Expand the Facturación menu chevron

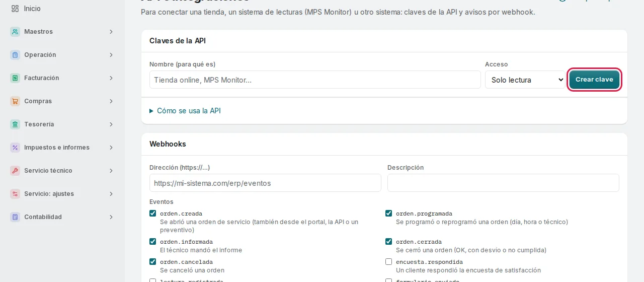coord(111,78)
